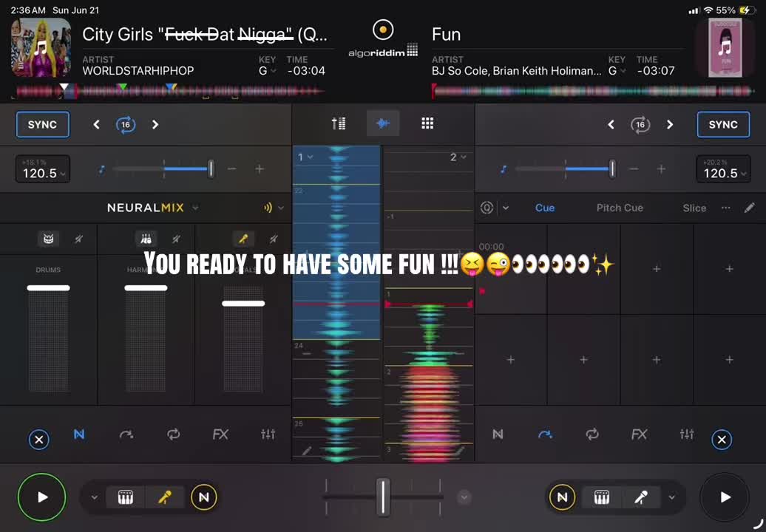Toggle left deck SYNC
Screen dimensions: 766x532
click(42, 124)
